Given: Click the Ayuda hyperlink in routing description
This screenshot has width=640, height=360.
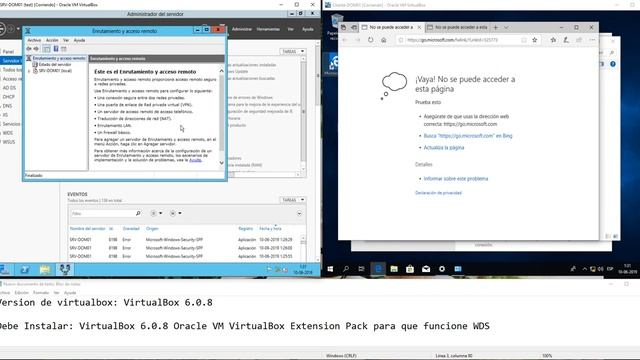Looking at the screenshot, I should coord(195,160).
